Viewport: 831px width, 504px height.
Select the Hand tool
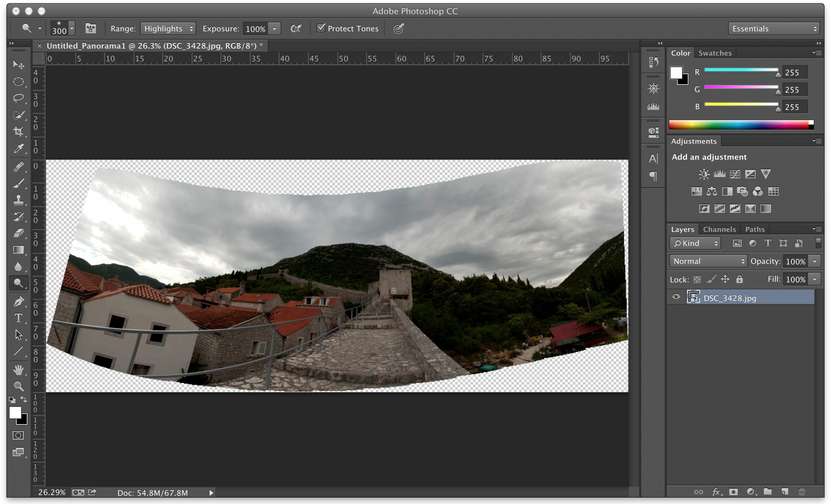coord(19,370)
